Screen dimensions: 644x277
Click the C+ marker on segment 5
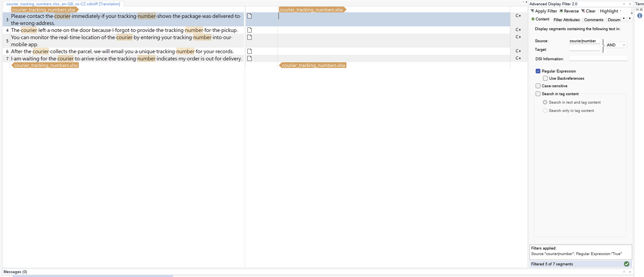tap(518, 37)
